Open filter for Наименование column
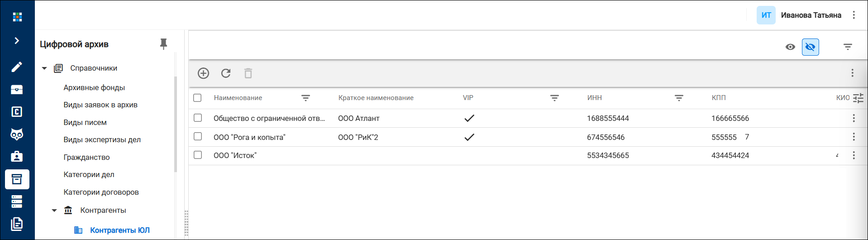The height and width of the screenshot is (240, 868). [305, 98]
